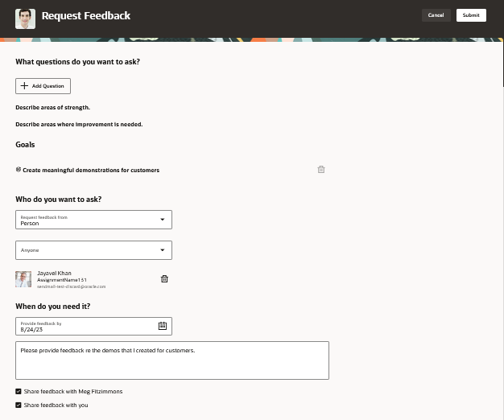Screen dimensions: 504x420
Task: Uncheck Share feedback with you
Action: 19,406
